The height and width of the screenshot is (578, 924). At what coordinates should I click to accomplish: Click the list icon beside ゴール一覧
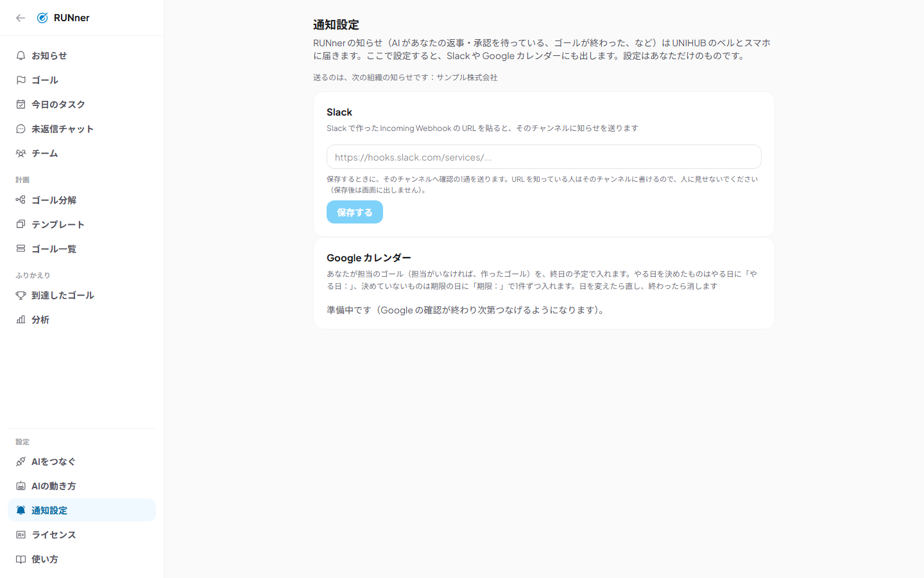21,249
